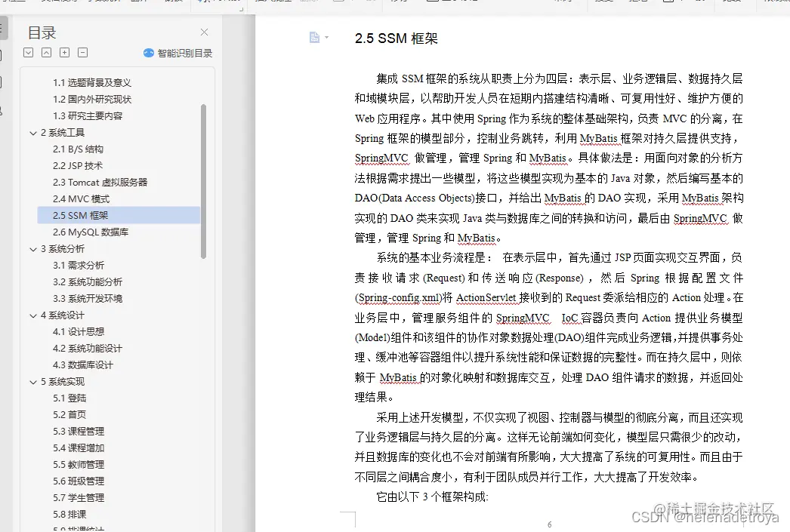
Task: Go to 5.8 排课
Action: point(69,515)
